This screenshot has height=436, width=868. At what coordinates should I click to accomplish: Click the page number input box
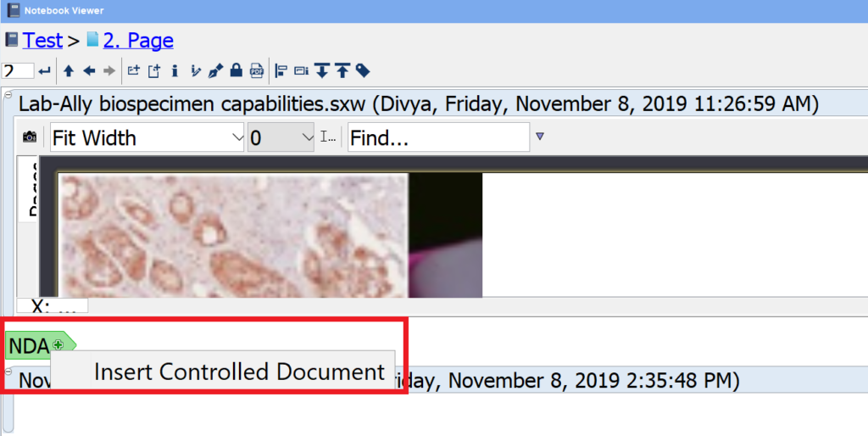[x=18, y=70]
